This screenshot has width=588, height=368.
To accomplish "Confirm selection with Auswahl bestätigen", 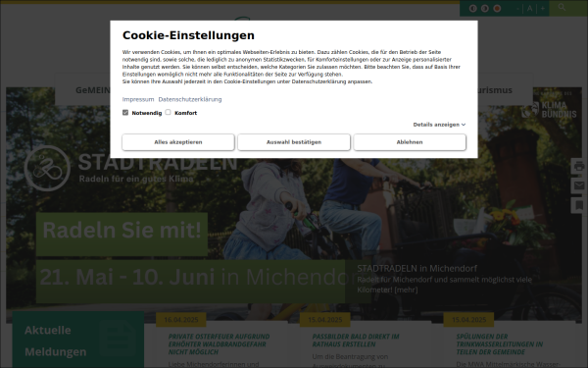I will click(294, 142).
